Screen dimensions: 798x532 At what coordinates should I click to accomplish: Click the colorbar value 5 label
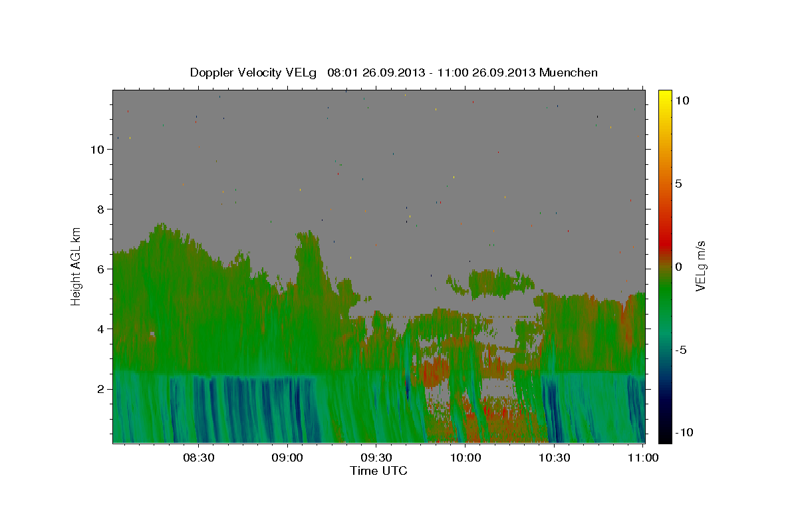click(678, 184)
